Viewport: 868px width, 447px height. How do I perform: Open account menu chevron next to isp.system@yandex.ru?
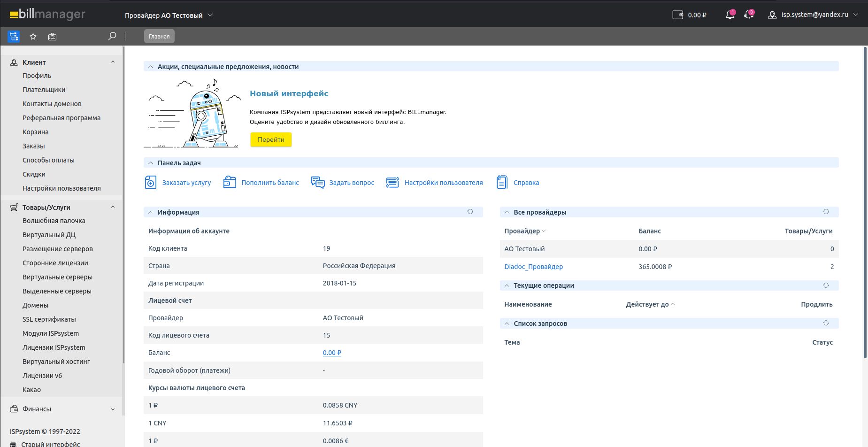click(x=856, y=15)
